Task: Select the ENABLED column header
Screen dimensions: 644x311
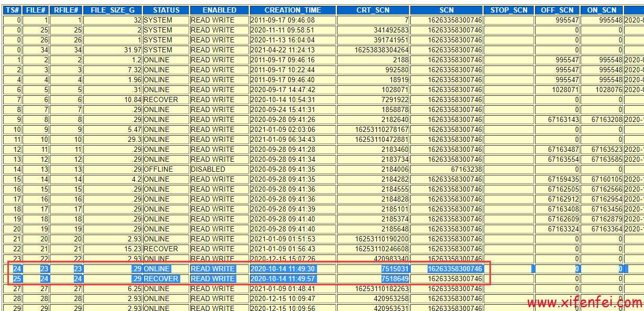Action: pyautogui.click(x=219, y=10)
